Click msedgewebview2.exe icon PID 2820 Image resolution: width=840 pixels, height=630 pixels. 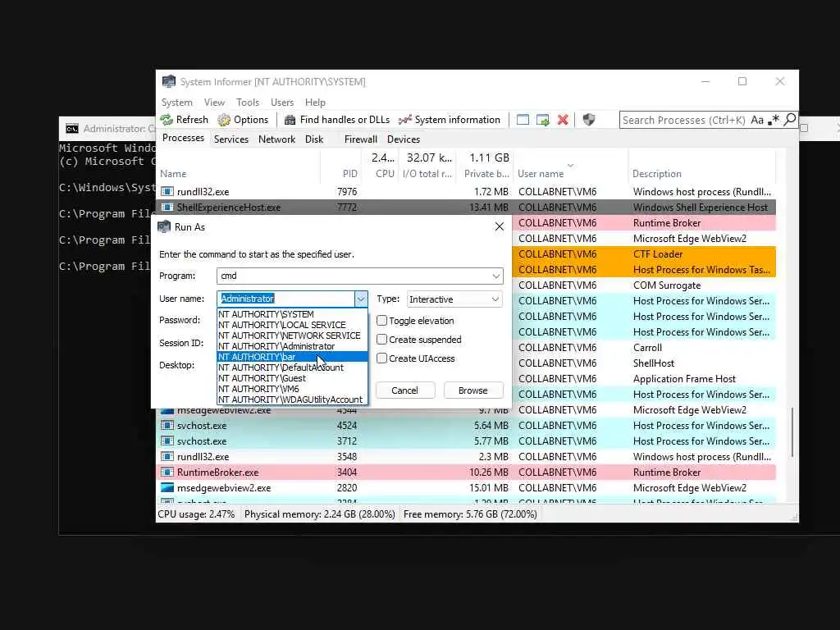[x=167, y=488]
